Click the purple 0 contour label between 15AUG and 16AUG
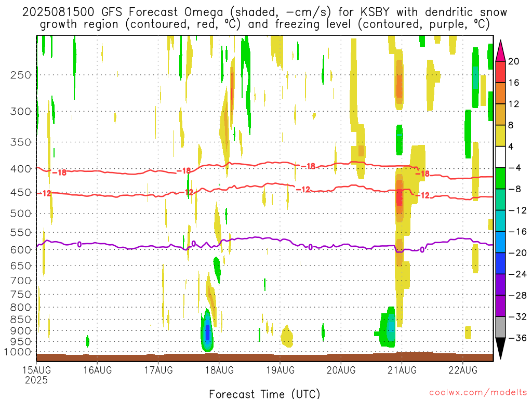This screenshot has width=532, height=399. click(x=79, y=244)
